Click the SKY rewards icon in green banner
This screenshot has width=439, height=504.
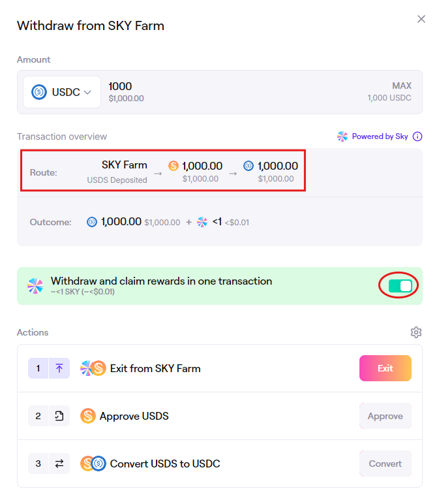pos(35,286)
